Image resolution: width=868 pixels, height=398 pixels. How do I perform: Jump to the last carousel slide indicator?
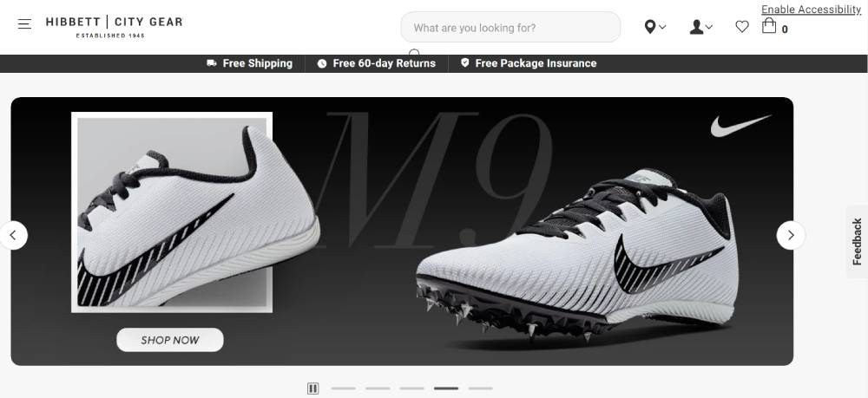coord(481,388)
